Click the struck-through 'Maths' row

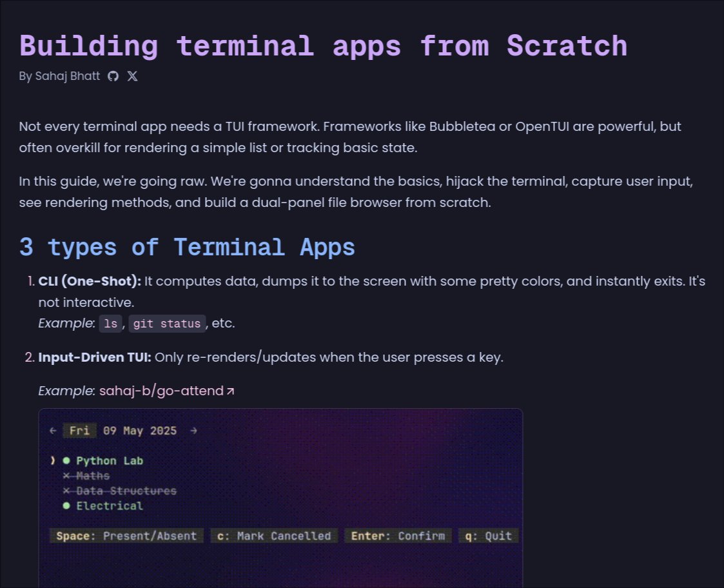click(86, 476)
